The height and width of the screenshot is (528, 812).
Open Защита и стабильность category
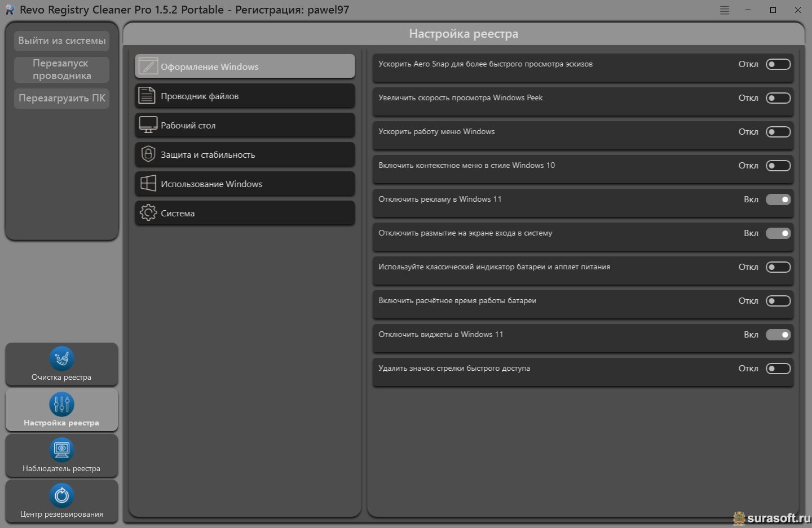(245, 154)
